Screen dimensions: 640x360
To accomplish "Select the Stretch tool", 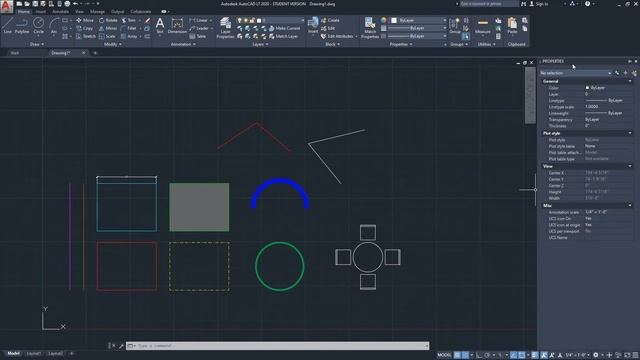I will click(86, 36).
